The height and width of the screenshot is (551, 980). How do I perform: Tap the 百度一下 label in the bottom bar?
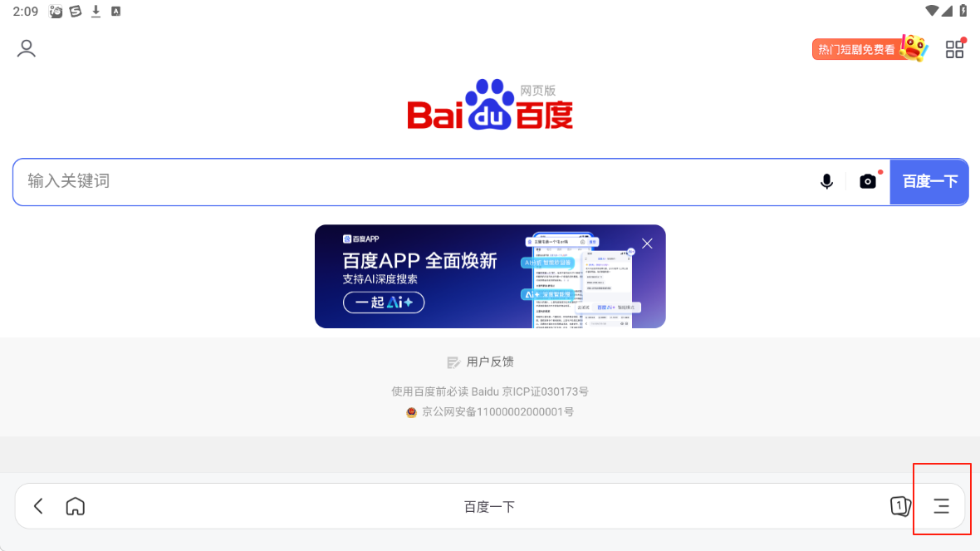[489, 506]
